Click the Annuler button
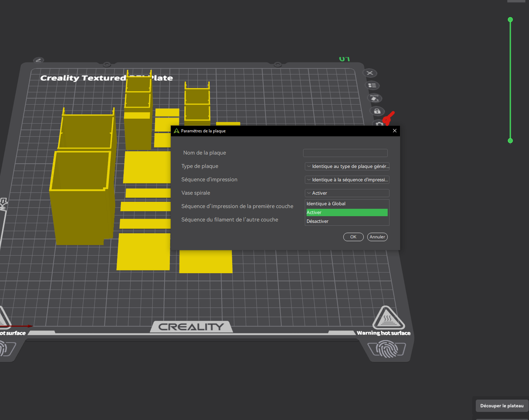Image resolution: width=529 pixels, height=420 pixels. click(377, 237)
